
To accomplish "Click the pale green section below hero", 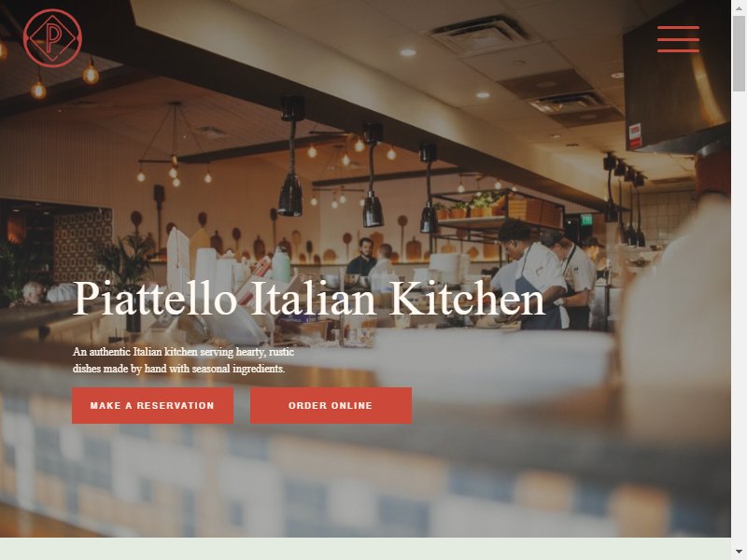I will [365, 549].
